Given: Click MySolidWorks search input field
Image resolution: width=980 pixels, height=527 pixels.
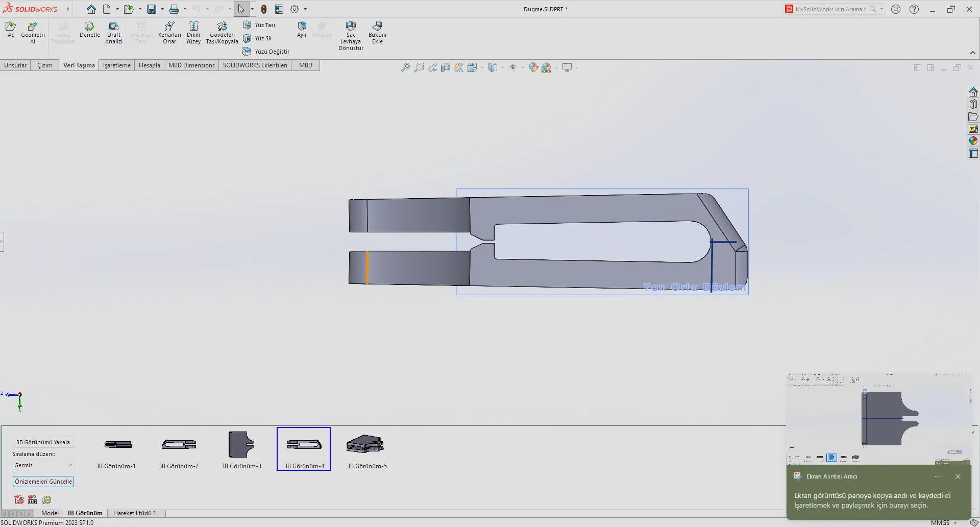Looking at the screenshot, I should 829,9.
